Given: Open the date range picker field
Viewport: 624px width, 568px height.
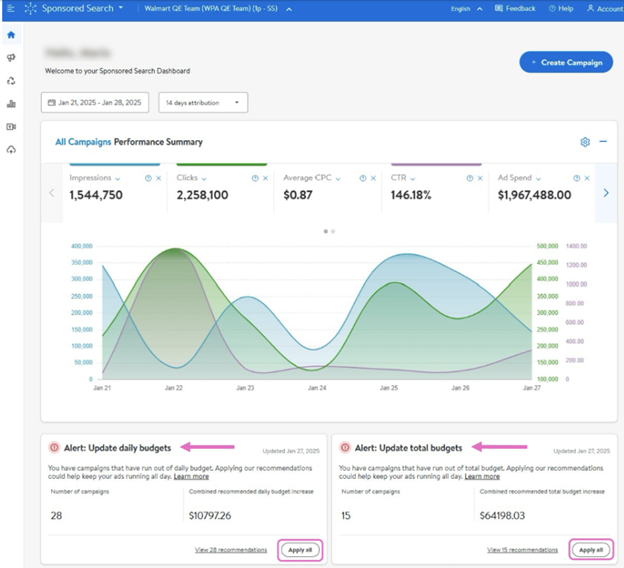Looking at the screenshot, I should [97, 102].
